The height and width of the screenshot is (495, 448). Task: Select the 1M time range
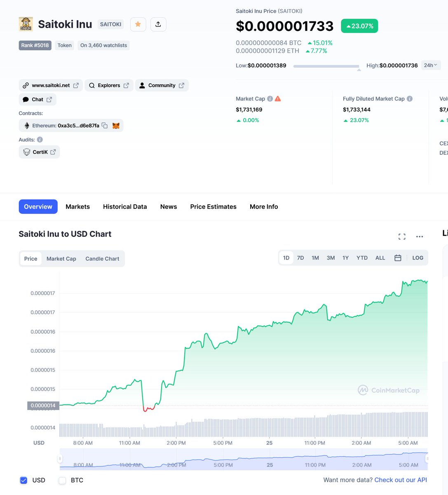point(315,258)
